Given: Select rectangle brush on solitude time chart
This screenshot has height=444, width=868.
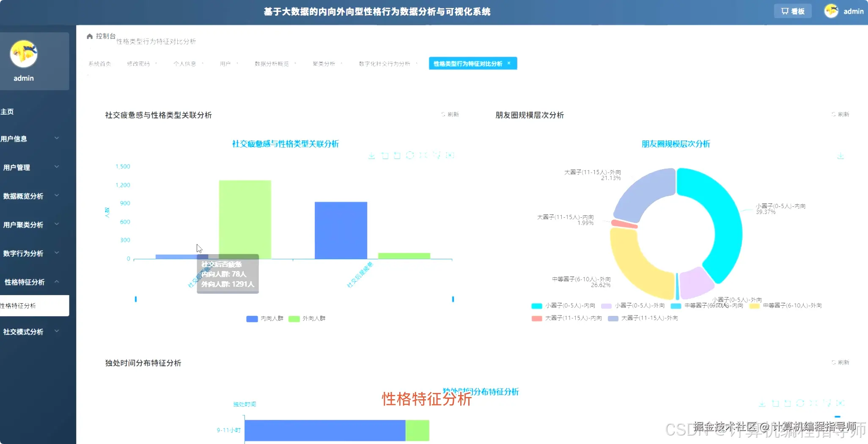Looking at the screenshot, I should click(814, 403).
